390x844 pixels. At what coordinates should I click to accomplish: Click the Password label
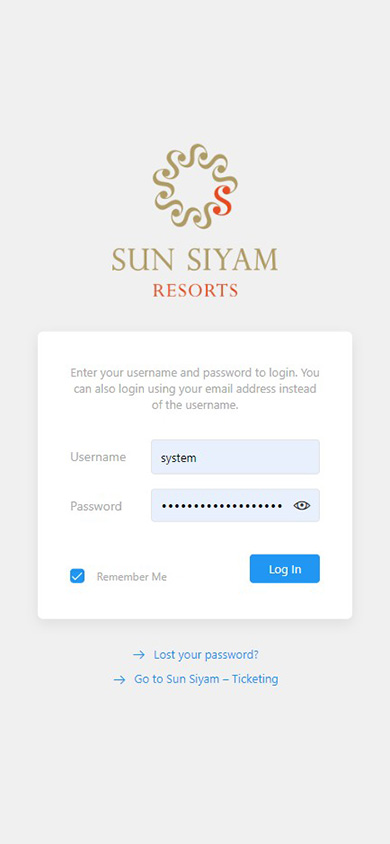(x=96, y=506)
